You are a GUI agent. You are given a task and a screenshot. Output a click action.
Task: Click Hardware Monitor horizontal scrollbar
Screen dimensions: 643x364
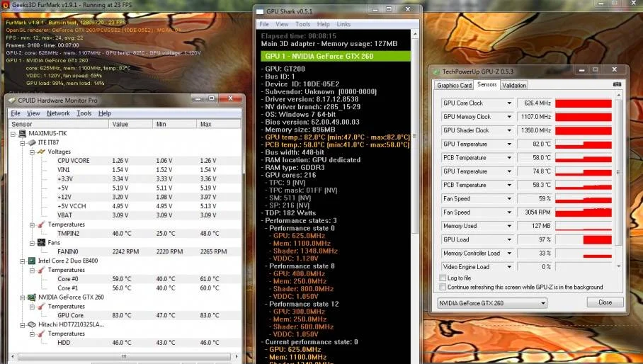(124, 357)
